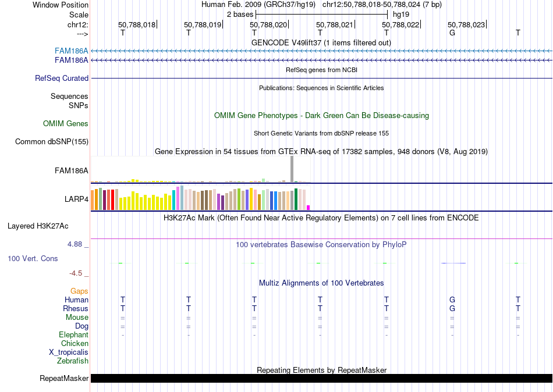Select the 'Rhesus' species row label
This screenshot has width=553, height=392.
(x=76, y=308)
